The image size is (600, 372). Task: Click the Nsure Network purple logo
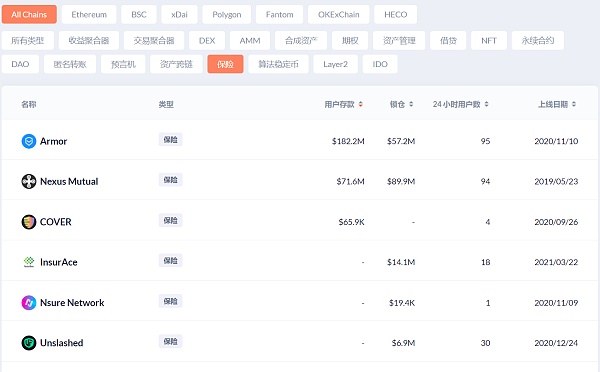[x=29, y=303]
